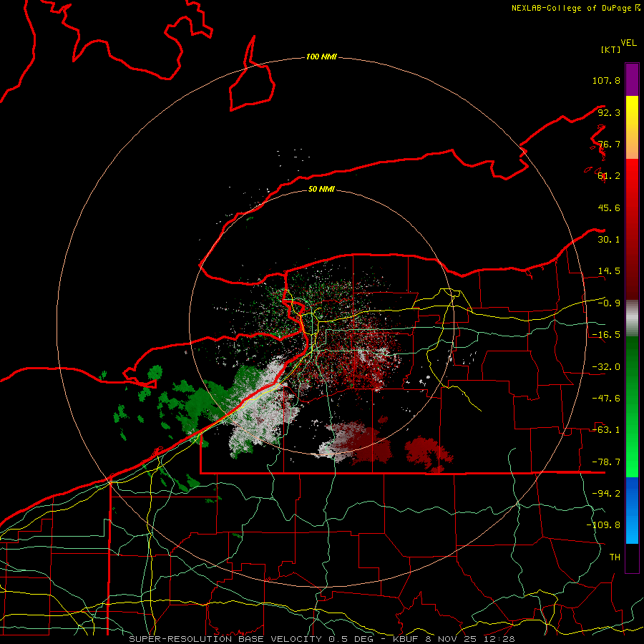This screenshot has height=644, width=644.
Task: Click the 107.8 legend value
Action: click(x=606, y=80)
